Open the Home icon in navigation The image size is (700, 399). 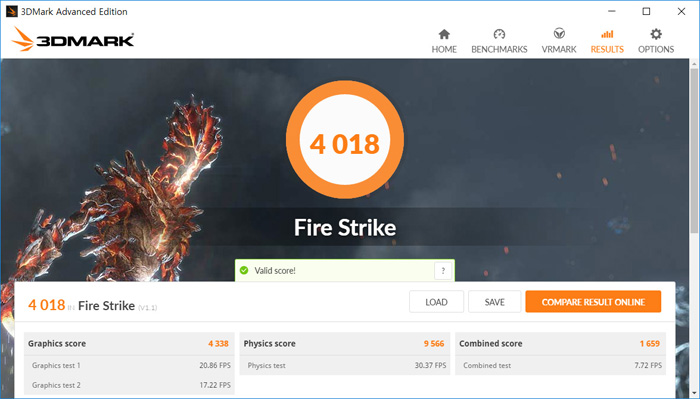(444, 34)
